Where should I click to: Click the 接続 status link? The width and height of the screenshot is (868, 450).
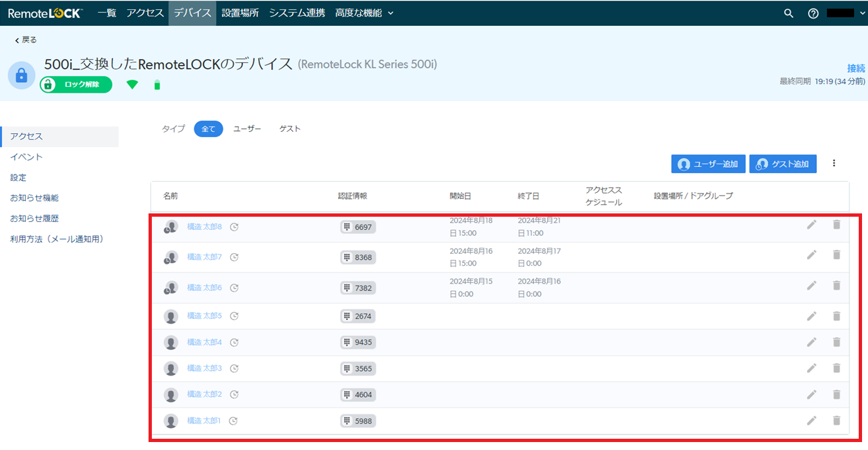coord(856,68)
